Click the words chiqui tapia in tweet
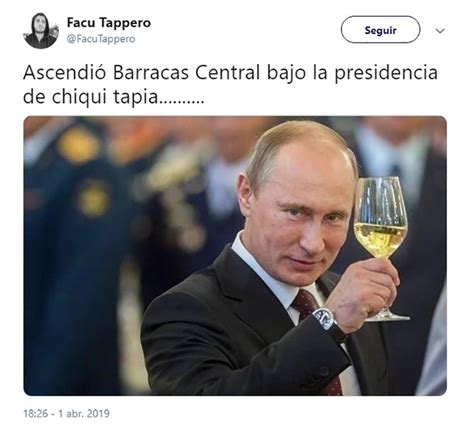The width and height of the screenshot is (474, 427). tap(104, 98)
